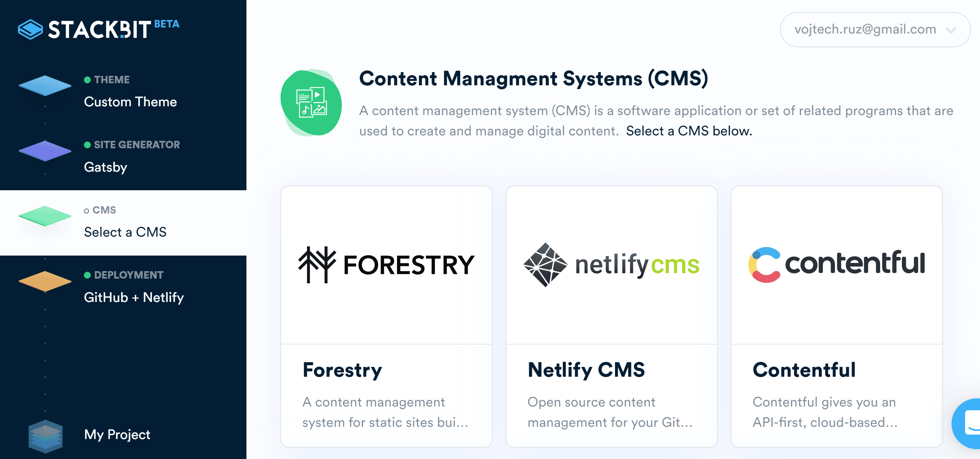Open the vojtech.ruz@gmail.com account dropdown

pyautogui.click(x=865, y=29)
